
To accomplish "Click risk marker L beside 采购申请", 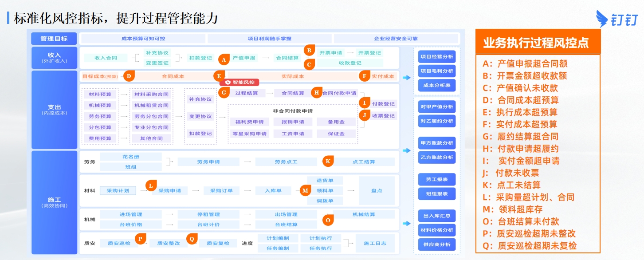I will coord(151,185).
